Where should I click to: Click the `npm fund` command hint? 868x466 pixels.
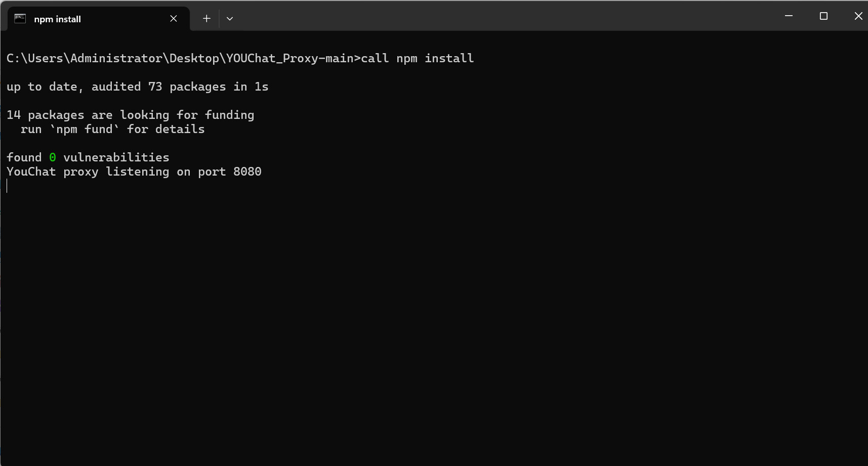(85, 129)
